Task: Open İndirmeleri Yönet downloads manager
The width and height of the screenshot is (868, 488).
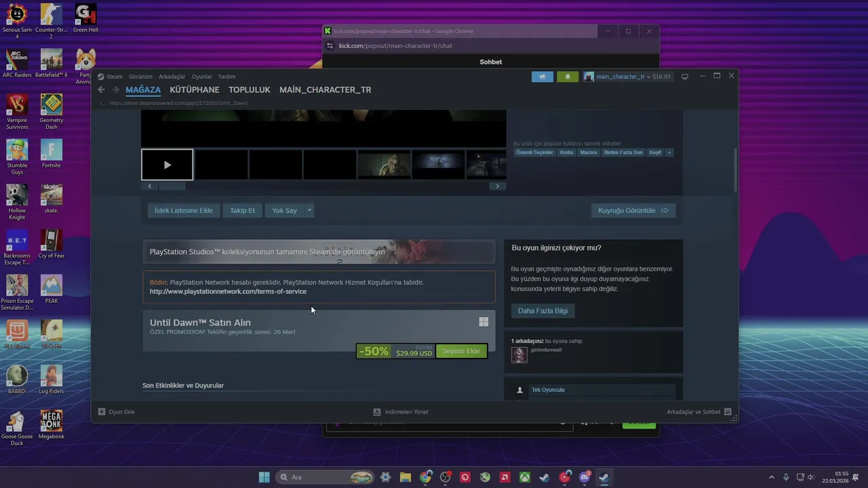Action: [x=401, y=411]
